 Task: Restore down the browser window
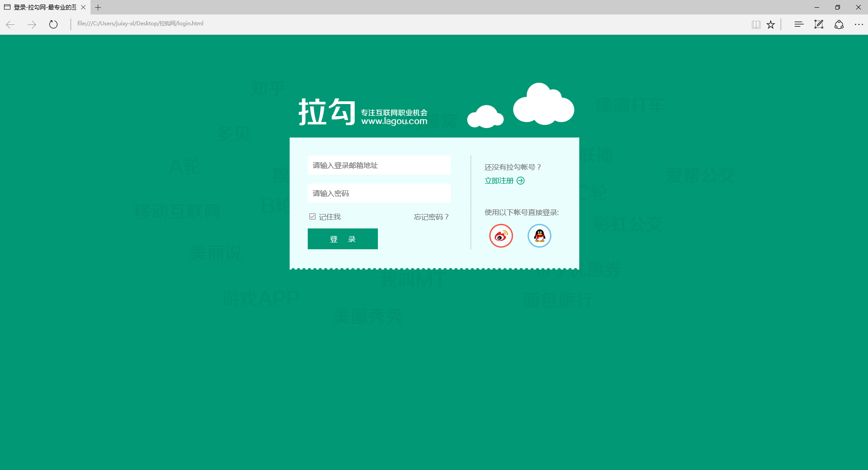click(x=838, y=7)
